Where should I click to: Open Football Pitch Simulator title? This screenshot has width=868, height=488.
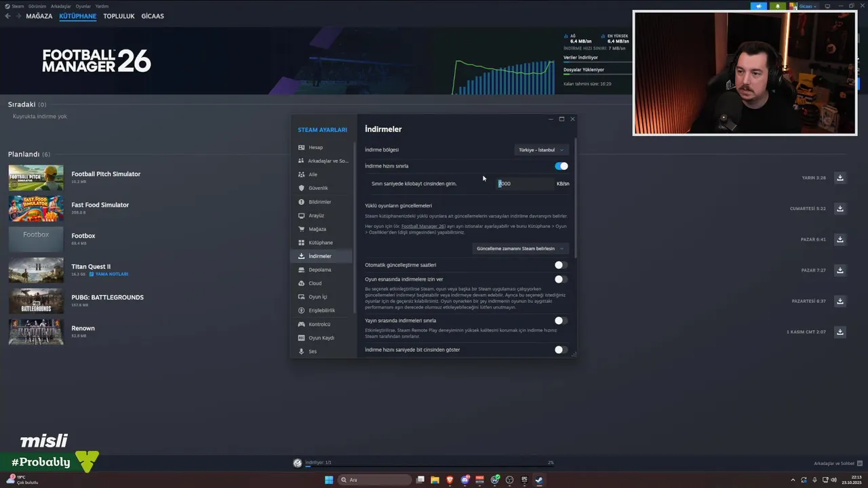coord(106,174)
